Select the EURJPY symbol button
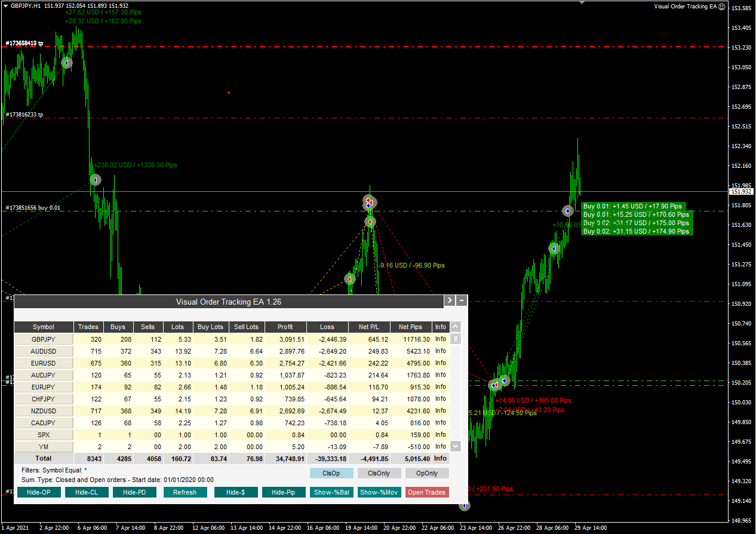Screen dimensions: 756x534 (x=44, y=386)
